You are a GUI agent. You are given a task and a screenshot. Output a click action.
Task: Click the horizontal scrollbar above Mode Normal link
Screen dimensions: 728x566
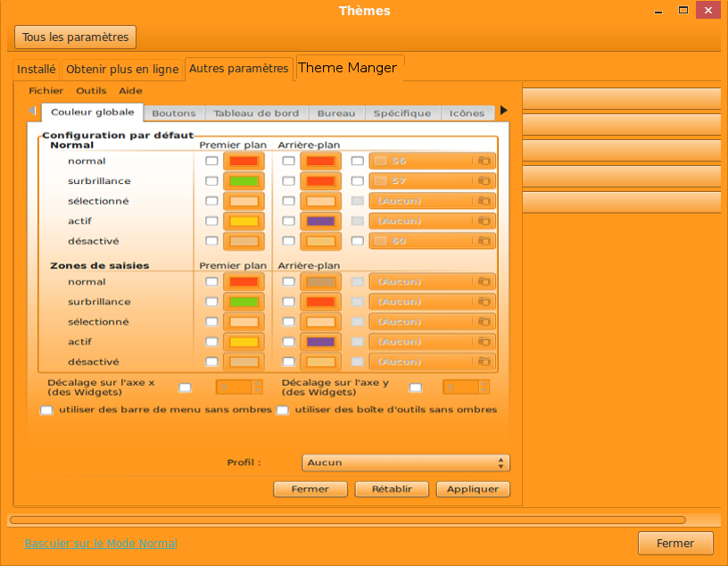tap(348, 520)
